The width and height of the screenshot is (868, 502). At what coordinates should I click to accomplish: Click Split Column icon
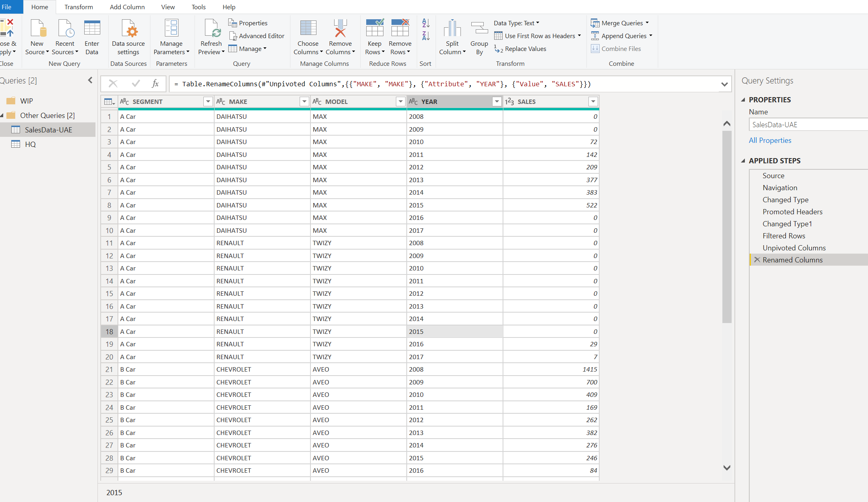point(452,28)
